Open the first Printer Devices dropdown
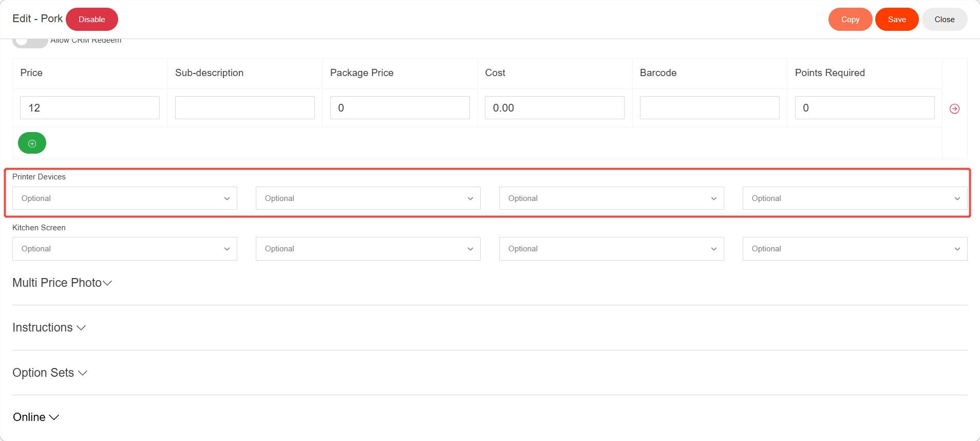This screenshot has height=441, width=980. tap(125, 198)
